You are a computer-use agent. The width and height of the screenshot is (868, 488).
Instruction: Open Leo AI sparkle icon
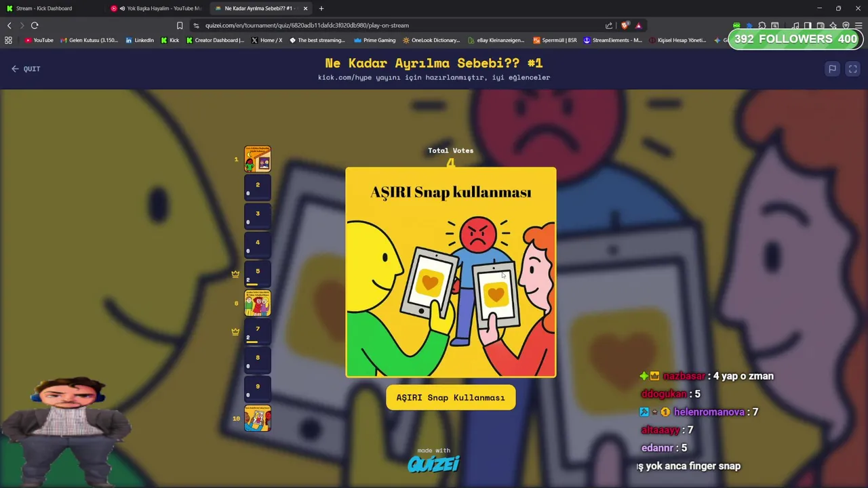833,25
